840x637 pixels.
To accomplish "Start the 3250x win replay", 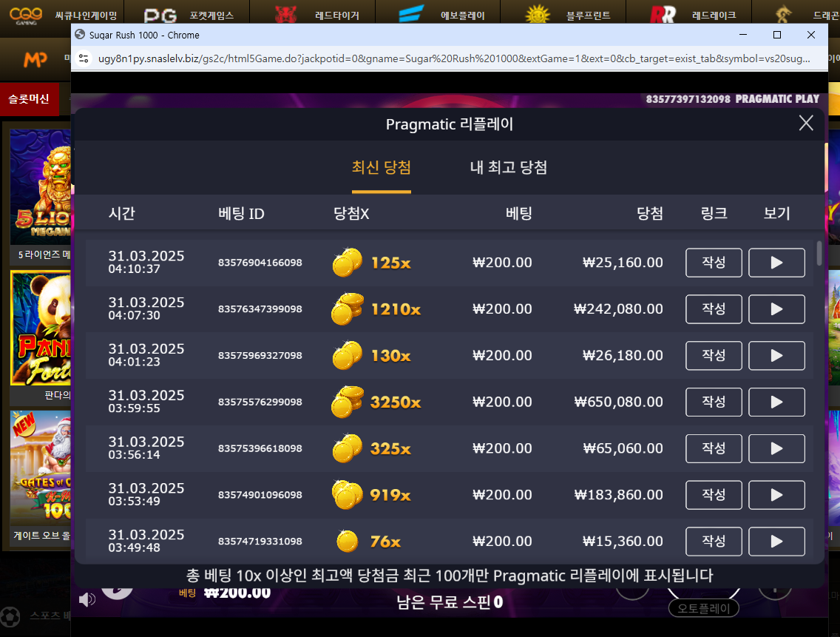I will coord(776,402).
